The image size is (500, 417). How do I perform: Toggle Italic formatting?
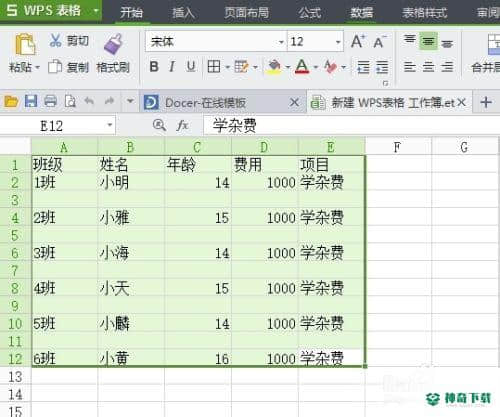tap(172, 67)
